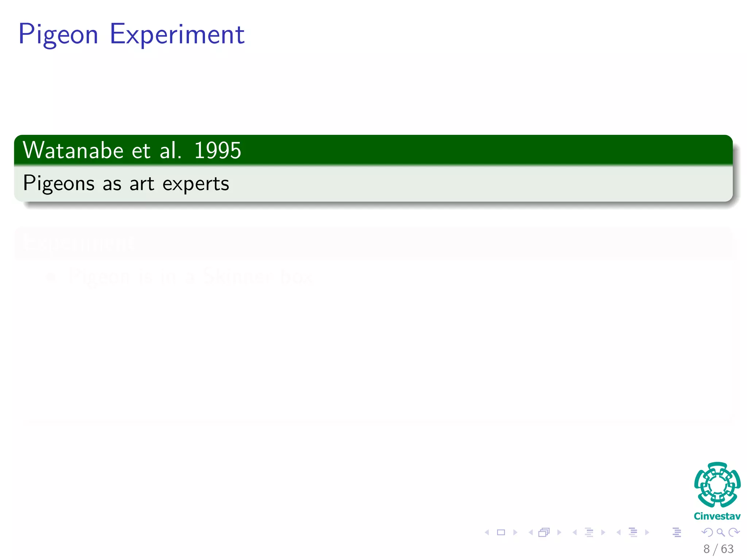Image resolution: width=747 pixels, height=560 pixels.
Task: Jump to the next section arrow
Action: tap(647, 533)
